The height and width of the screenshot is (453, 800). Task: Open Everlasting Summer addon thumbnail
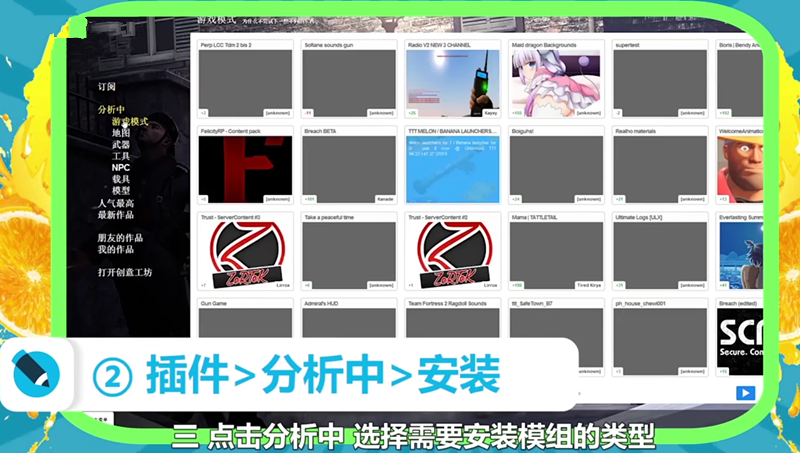point(739,252)
